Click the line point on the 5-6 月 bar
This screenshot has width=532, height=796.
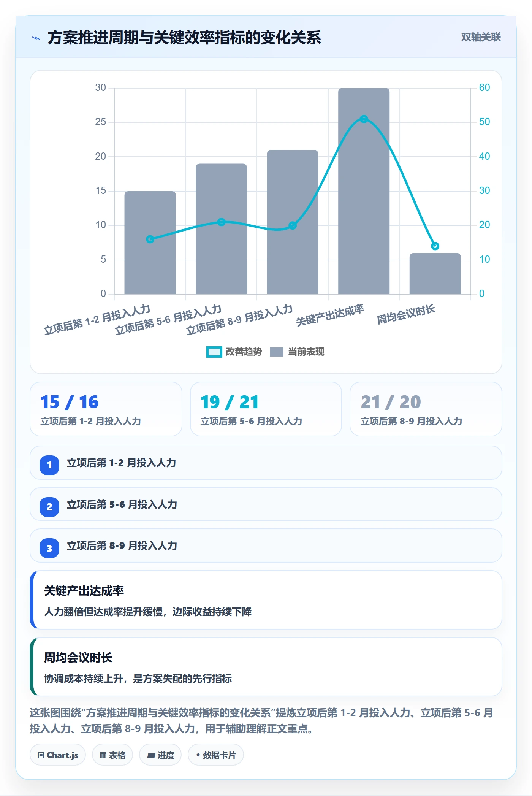coord(221,222)
